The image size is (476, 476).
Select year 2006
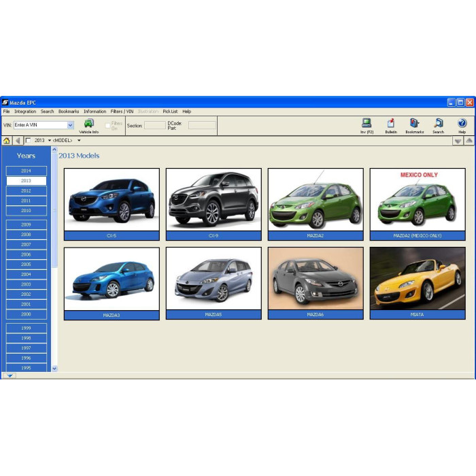click(x=26, y=255)
